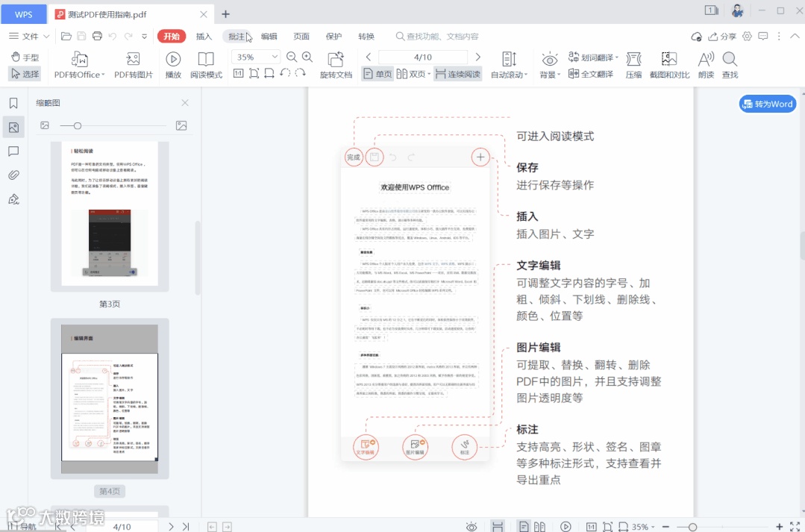Click the 压缩 compress tool

(x=633, y=65)
